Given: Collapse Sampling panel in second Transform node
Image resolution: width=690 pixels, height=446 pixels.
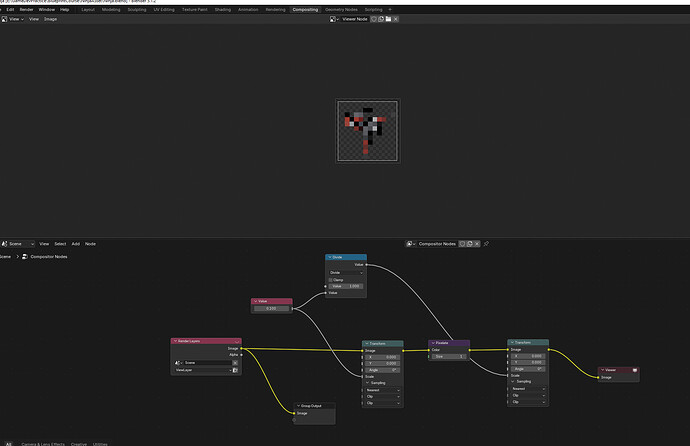Looking at the screenshot, I should [x=513, y=381].
